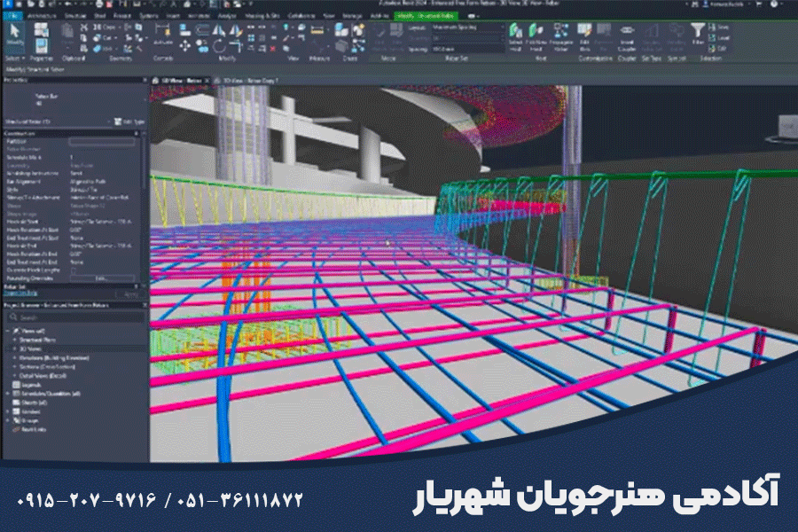Click the Filter funnel icon
The image size is (798, 532).
[x=699, y=35]
